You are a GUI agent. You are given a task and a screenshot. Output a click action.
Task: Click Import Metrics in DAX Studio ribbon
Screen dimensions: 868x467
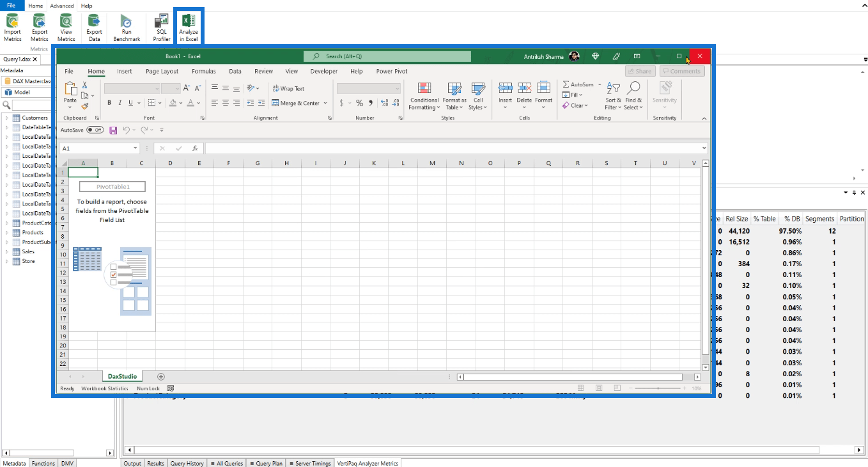pos(12,28)
